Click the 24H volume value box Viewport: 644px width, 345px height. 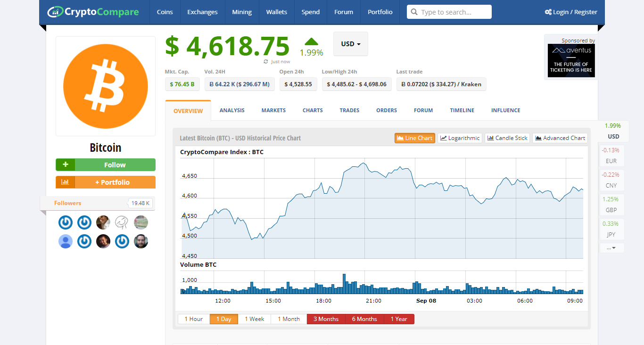(240, 84)
